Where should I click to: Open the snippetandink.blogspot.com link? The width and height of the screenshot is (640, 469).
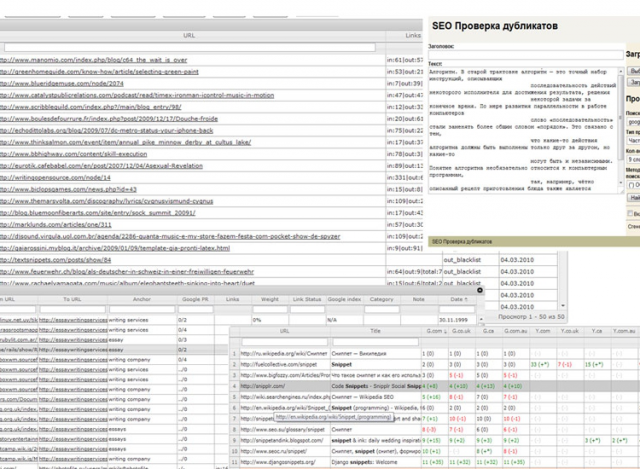tap(282, 440)
